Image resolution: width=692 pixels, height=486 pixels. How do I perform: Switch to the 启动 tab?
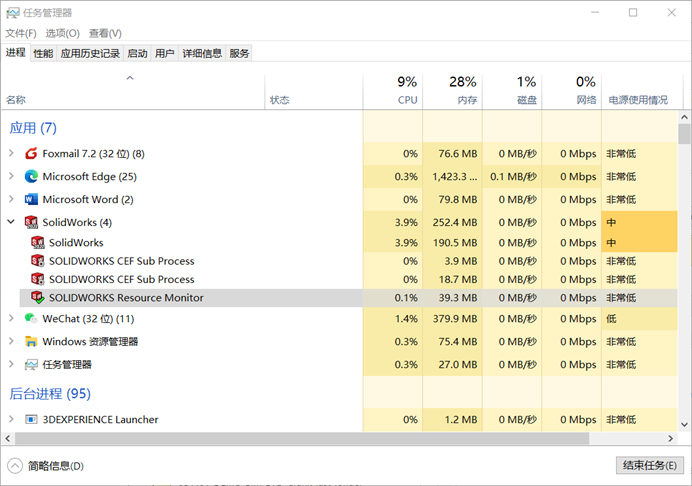point(137,53)
